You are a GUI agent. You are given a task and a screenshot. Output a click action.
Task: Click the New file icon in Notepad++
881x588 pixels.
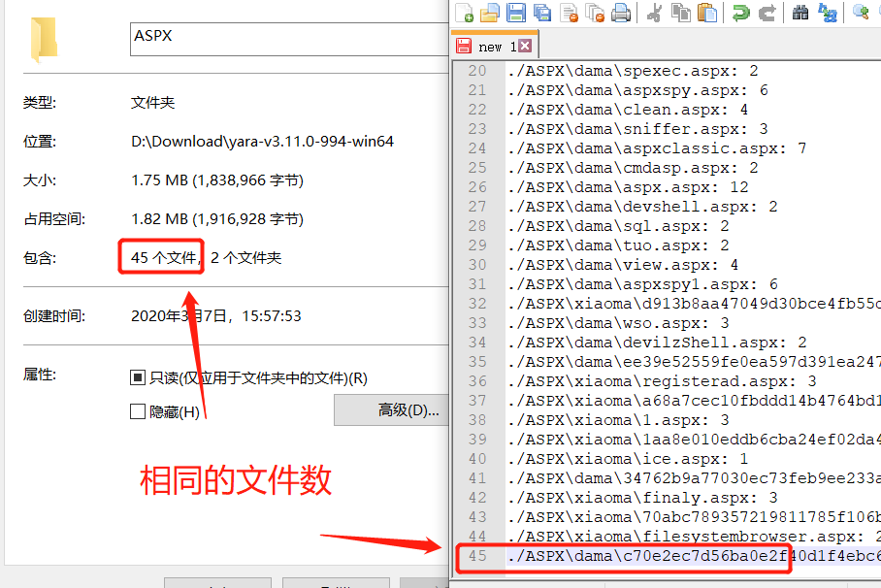pos(464,13)
